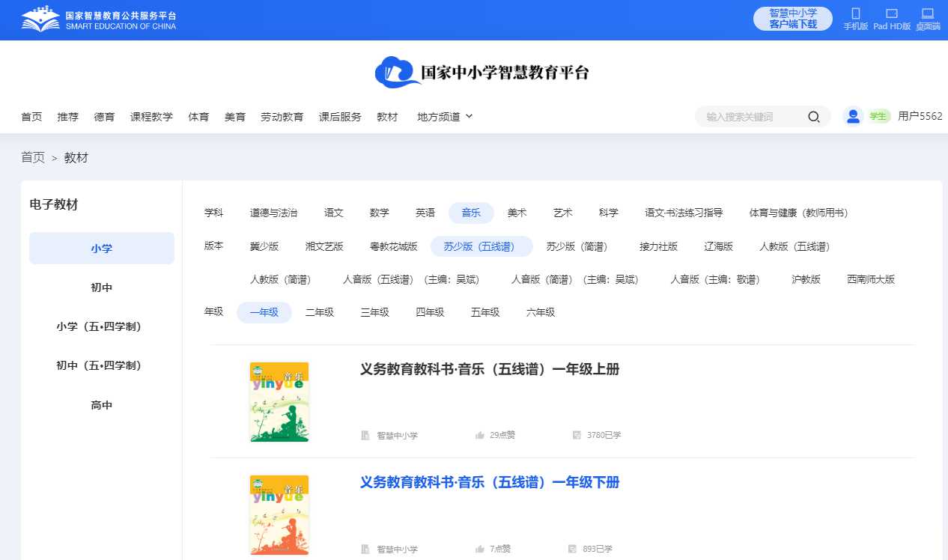
Task: Click the learned icon beside 3780已学
Action: (577, 435)
